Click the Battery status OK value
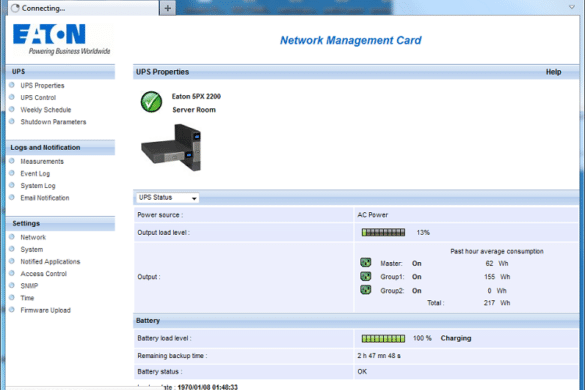The height and width of the screenshot is (390, 585). (x=362, y=372)
